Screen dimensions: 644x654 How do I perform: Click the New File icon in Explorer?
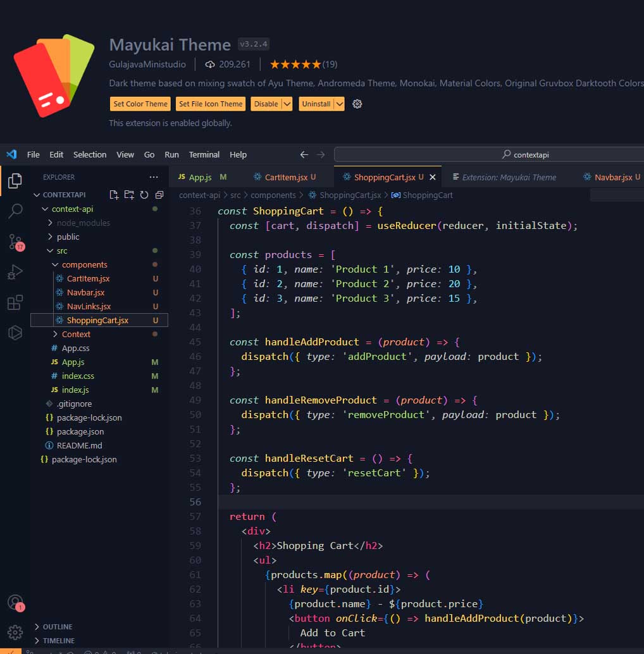(113, 195)
